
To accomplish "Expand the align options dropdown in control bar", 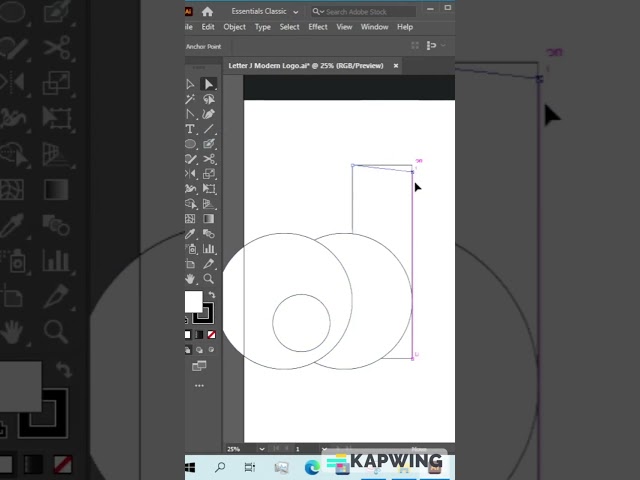I will pyautogui.click(x=443, y=45).
